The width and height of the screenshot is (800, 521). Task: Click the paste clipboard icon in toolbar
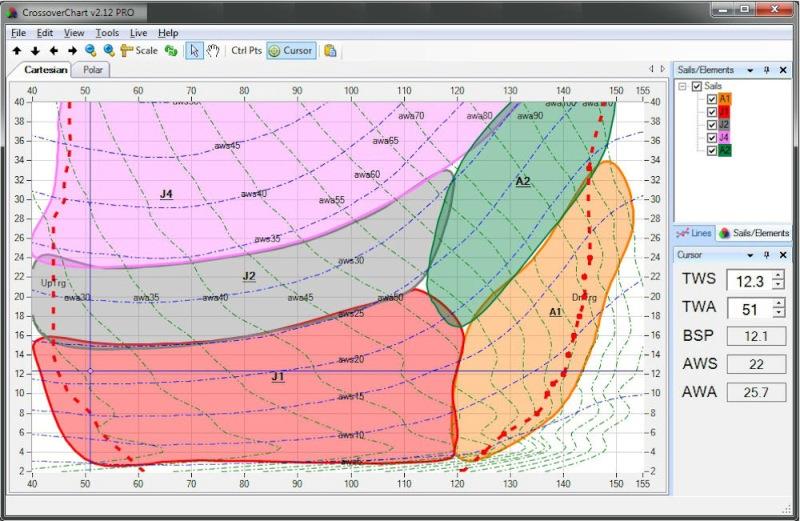point(330,51)
